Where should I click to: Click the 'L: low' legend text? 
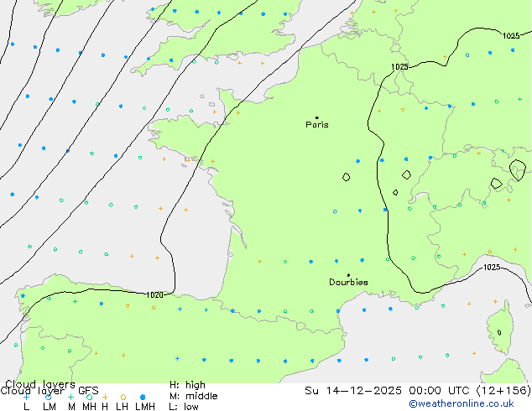coord(184,406)
